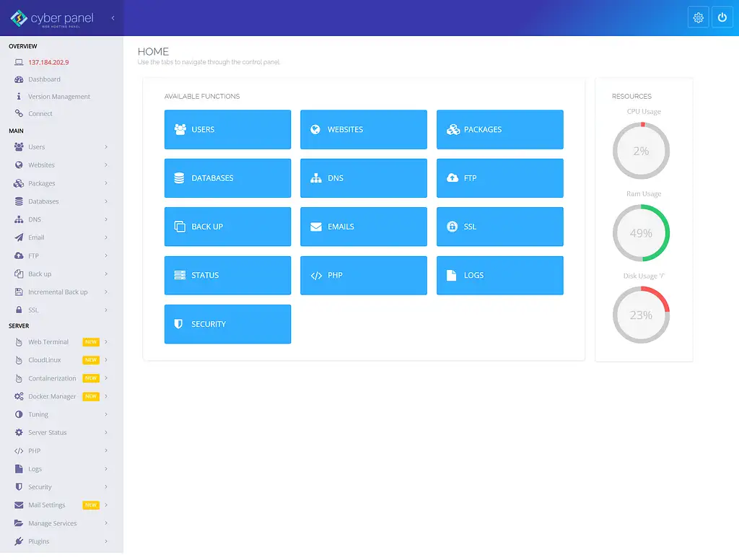
Task: Expand the Websites menu chevron
Action: [x=106, y=165]
